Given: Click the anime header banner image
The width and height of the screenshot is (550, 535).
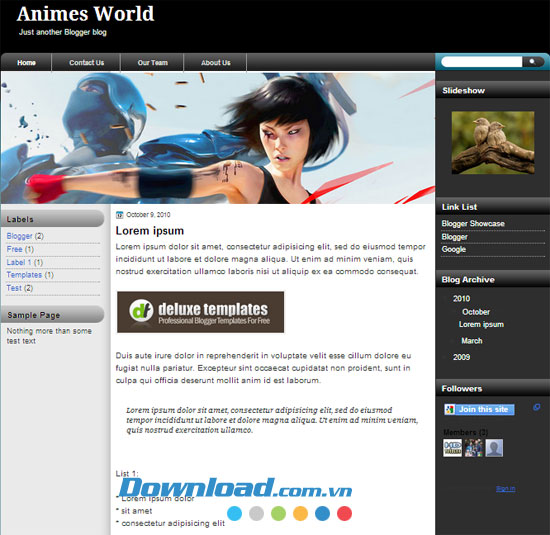Looking at the screenshot, I should point(218,138).
